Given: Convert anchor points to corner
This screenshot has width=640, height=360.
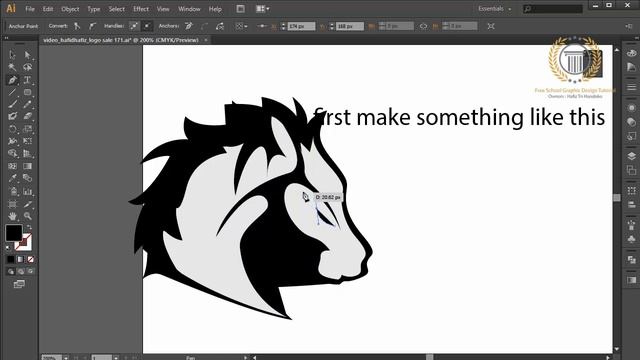Looking at the screenshot, I should click(x=77, y=26).
